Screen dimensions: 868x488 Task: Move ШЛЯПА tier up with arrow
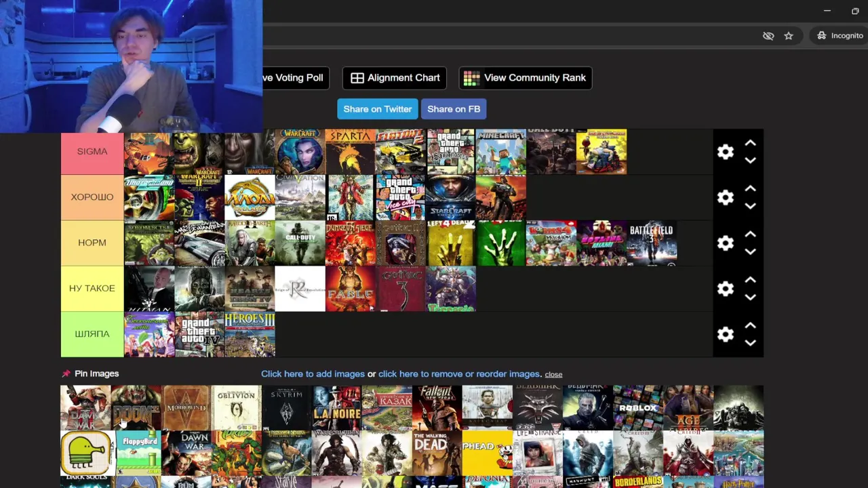[x=750, y=325]
